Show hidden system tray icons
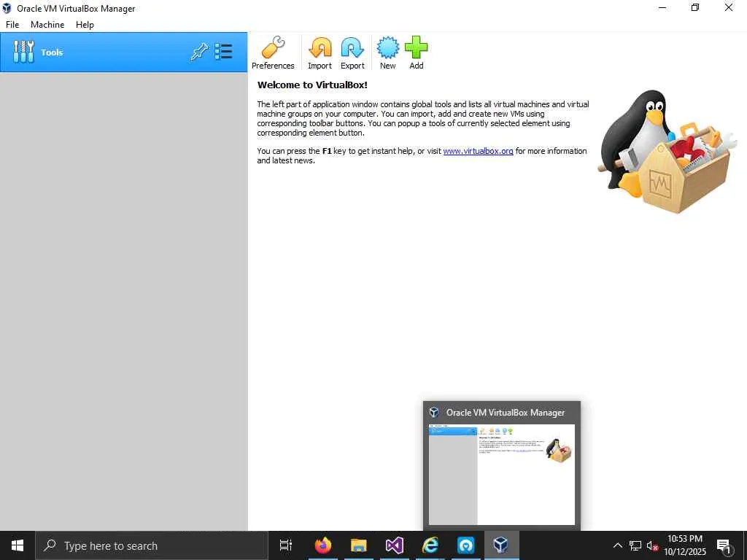This screenshot has width=747, height=560. 617,545
